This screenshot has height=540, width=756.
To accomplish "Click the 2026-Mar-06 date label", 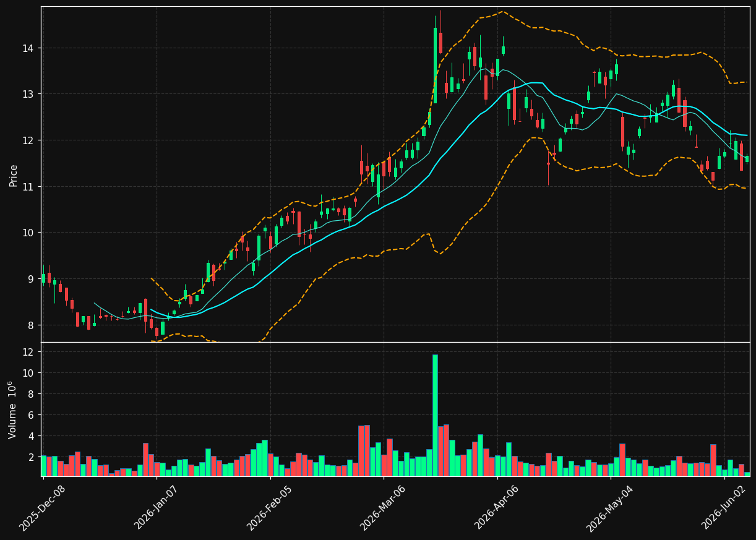I will tap(382, 508).
